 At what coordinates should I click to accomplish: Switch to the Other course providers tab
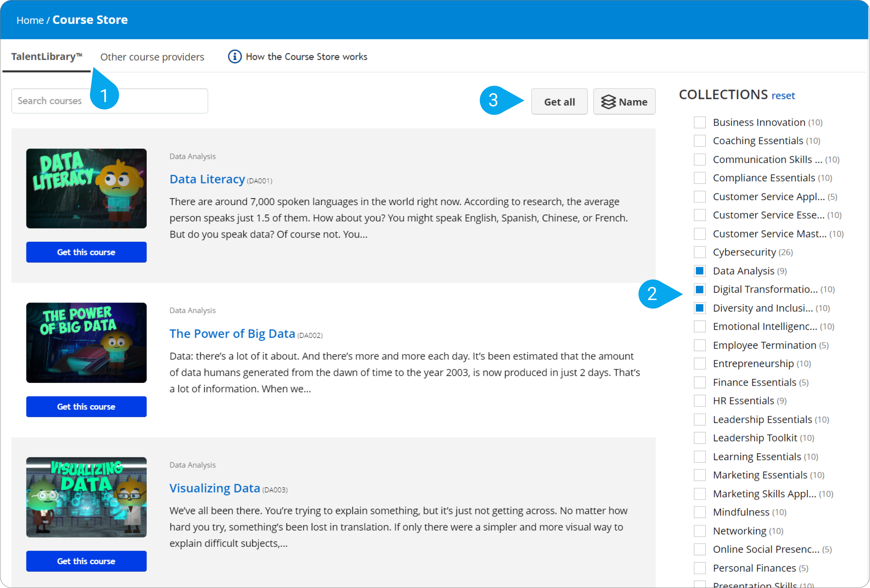152,56
